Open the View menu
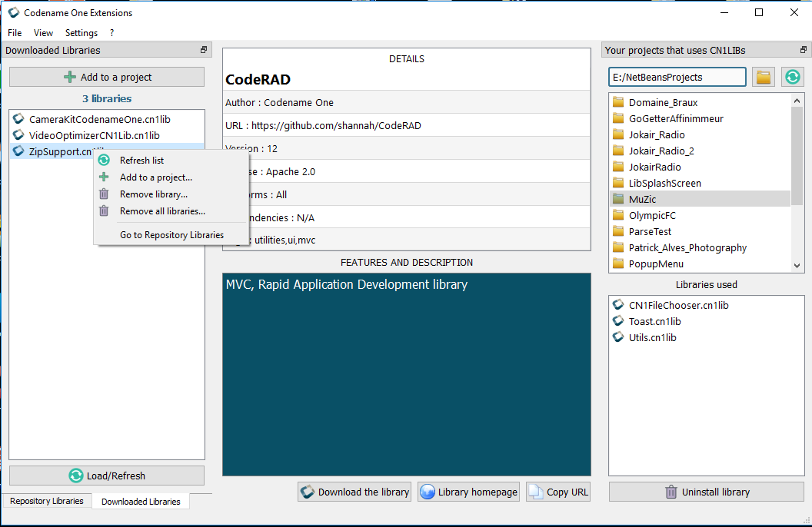The image size is (812, 527). [x=44, y=32]
